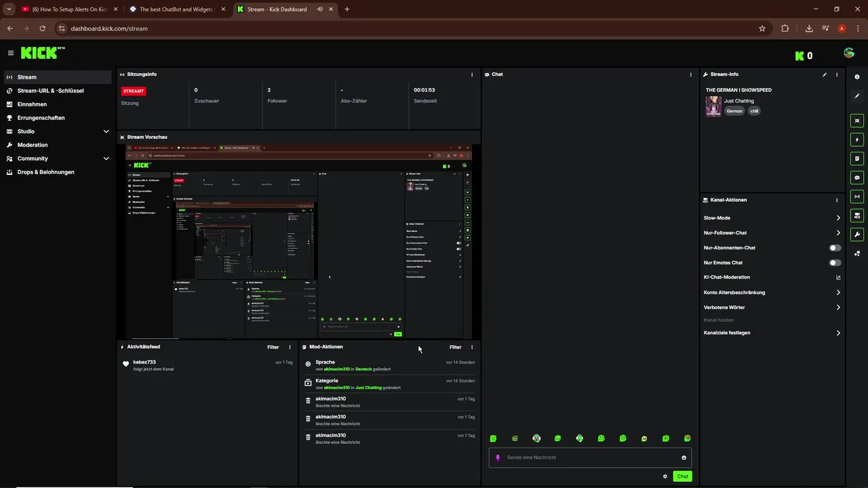Open the Mod-Aktionen Filter button

[x=455, y=347]
